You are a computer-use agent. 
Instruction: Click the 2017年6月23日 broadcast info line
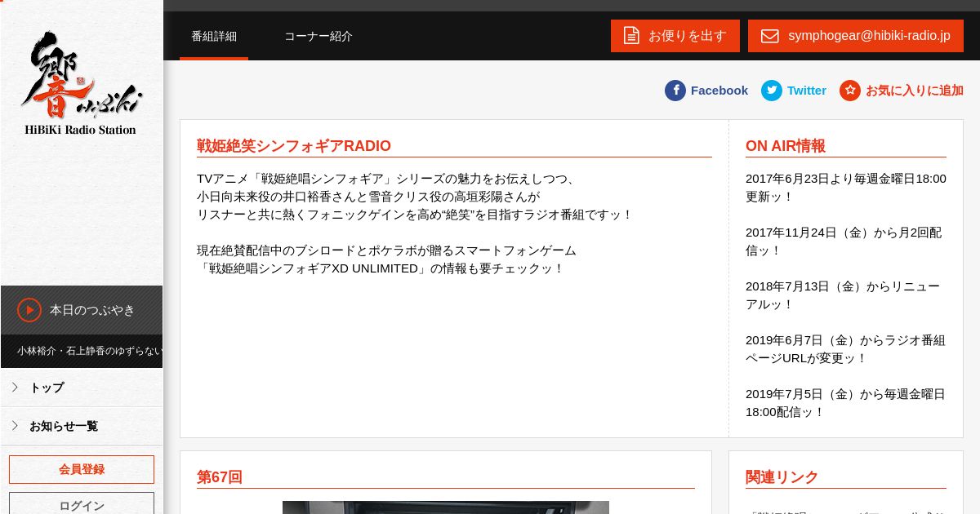846,188
